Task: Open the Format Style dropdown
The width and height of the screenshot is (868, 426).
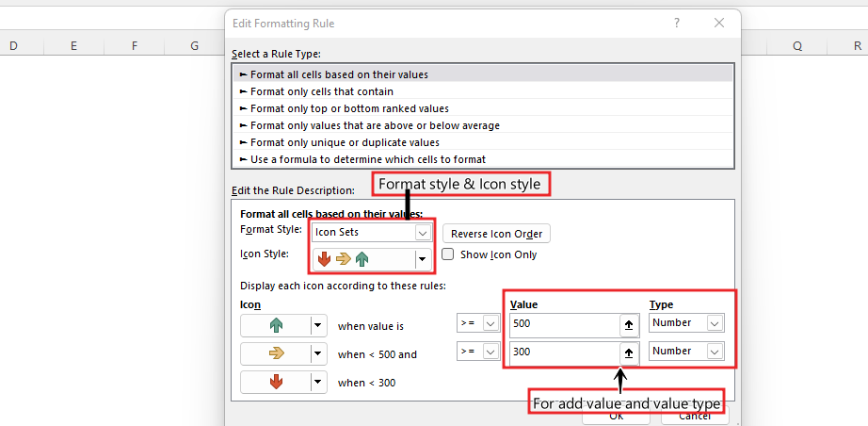Action: pos(422,232)
